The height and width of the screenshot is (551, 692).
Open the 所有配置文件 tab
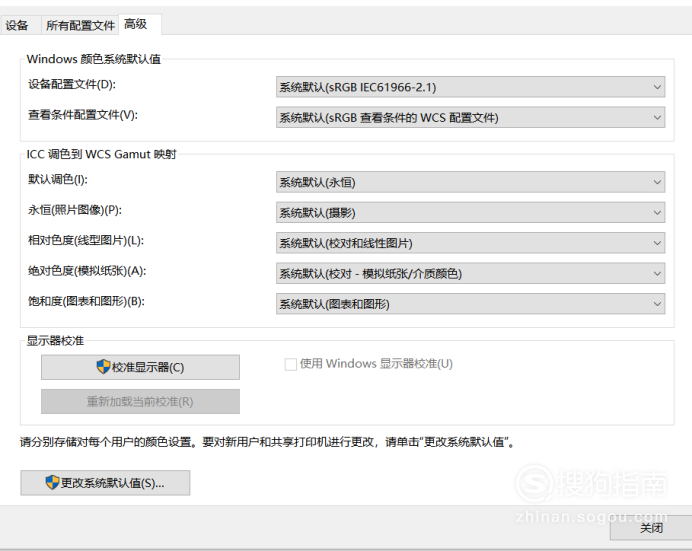[80, 25]
